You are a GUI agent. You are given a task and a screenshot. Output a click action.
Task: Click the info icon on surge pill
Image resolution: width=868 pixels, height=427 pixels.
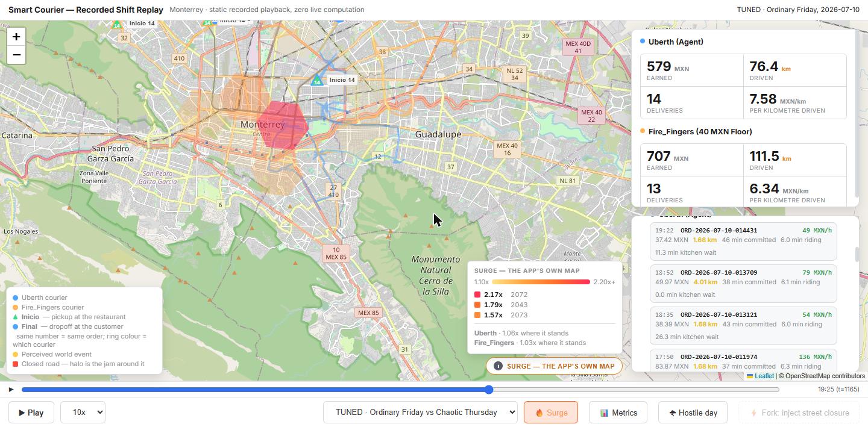coord(498,366)
